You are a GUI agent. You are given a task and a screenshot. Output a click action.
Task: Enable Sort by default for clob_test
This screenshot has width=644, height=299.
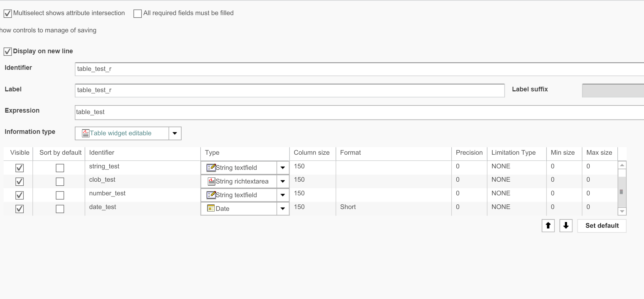coord(60,182)
